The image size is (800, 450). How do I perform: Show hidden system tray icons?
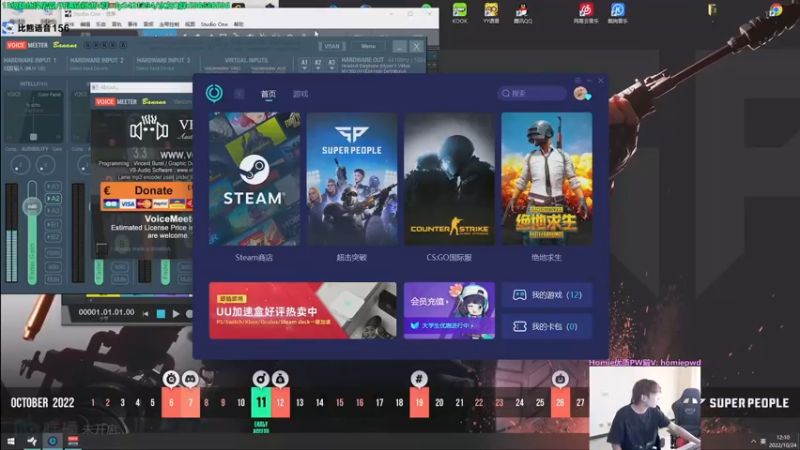click(x=754, y=441)
